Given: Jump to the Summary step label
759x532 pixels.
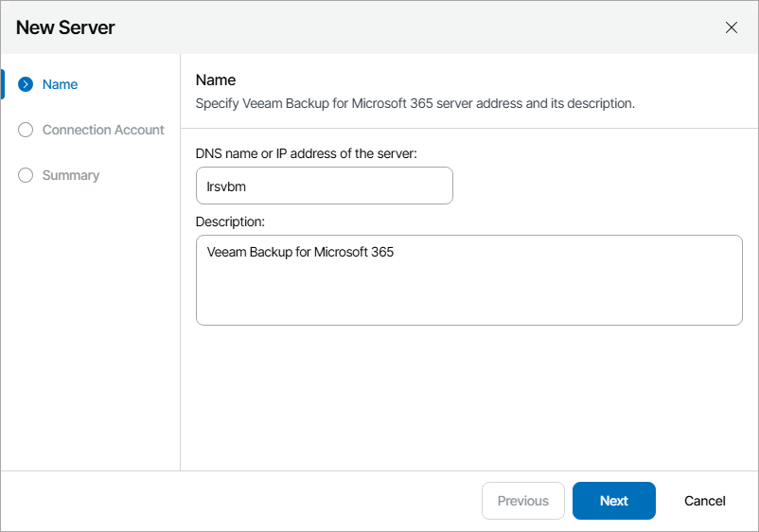Looking at the screenshot, I should pos(71,175).
